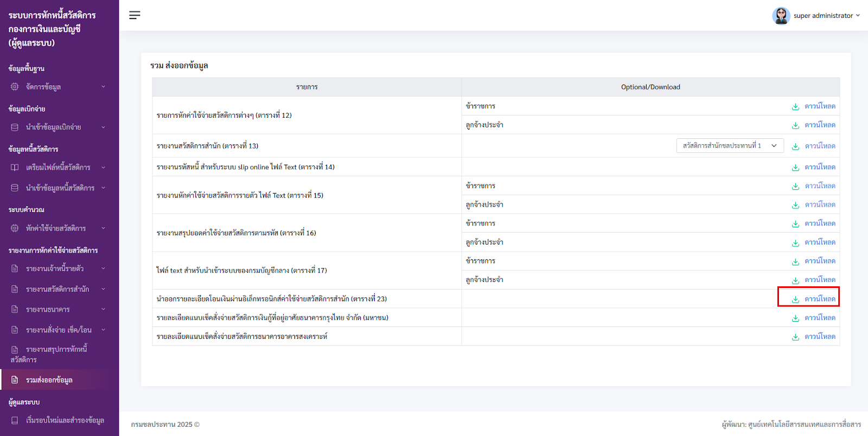Image resolution: width=868 pixels, height=436 pixels.
Task: Click download icon for ตารางที่ 14 row
Action: coord(795,168)
